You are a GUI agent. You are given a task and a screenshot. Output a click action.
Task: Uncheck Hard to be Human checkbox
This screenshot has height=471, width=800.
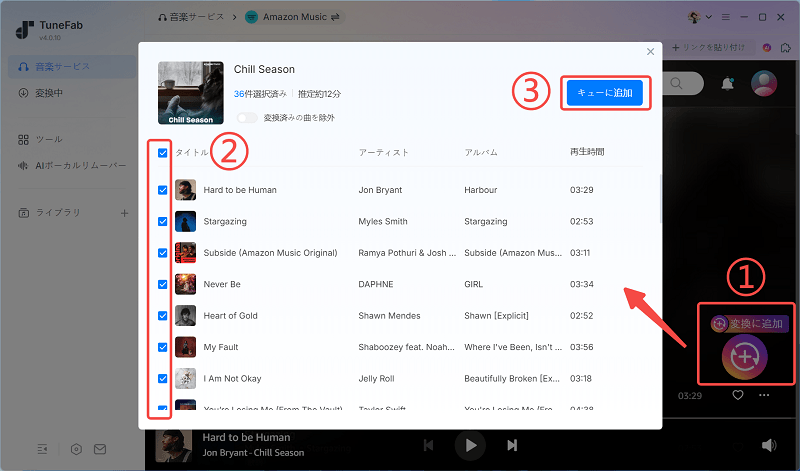[x=163, y=190]
